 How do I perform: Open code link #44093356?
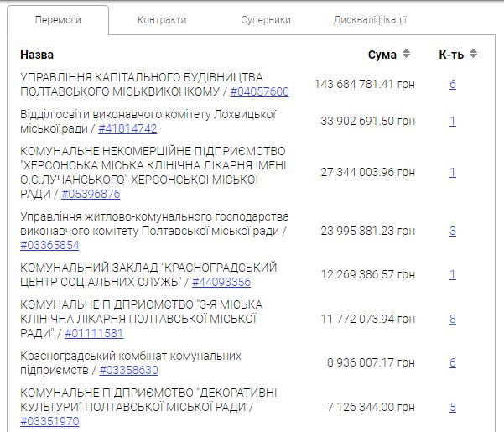(x=221, y=282)
